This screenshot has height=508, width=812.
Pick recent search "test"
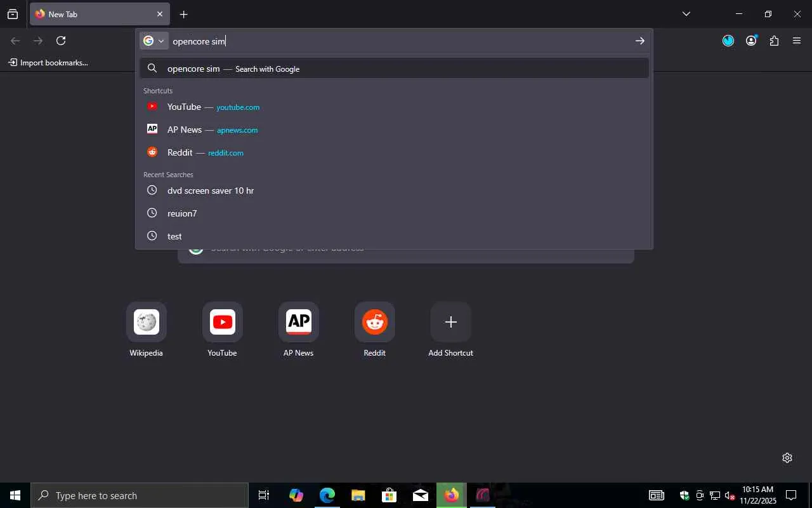tap(394, 236)
